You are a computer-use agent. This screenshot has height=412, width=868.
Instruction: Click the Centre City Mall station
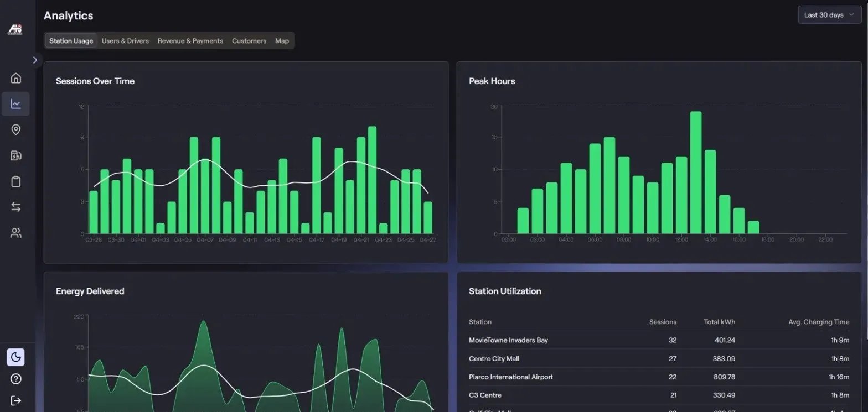click(x=494, y=358)
